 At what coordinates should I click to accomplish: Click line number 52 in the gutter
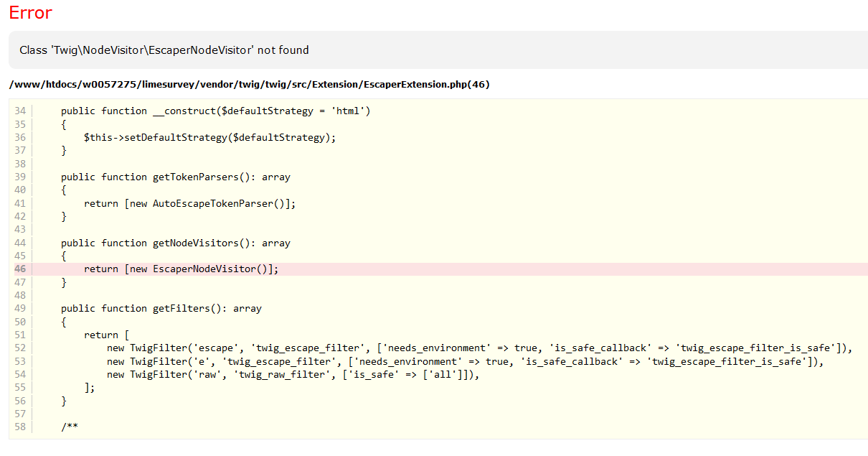point(19,348)
